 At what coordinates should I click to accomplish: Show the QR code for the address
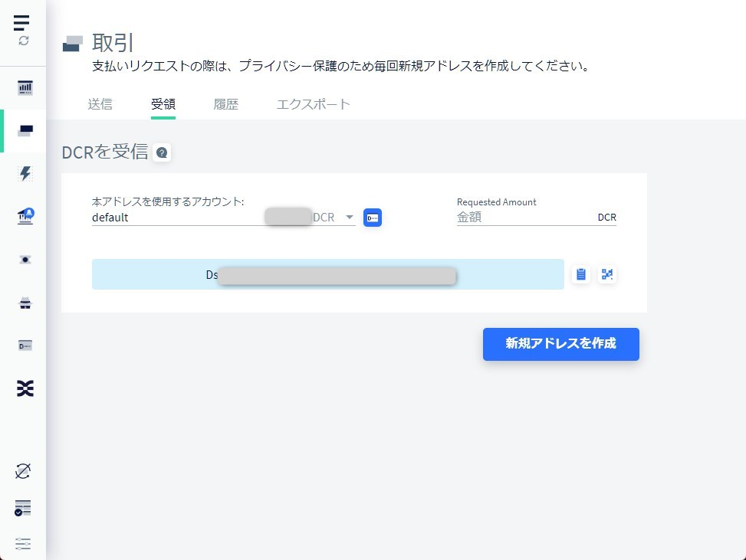tap(607, 274)
